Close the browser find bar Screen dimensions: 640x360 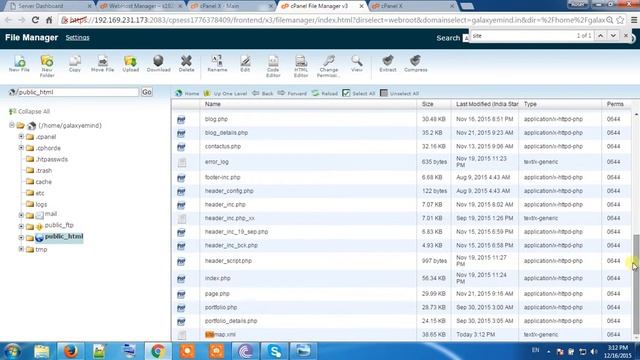[x=626, y=36]
